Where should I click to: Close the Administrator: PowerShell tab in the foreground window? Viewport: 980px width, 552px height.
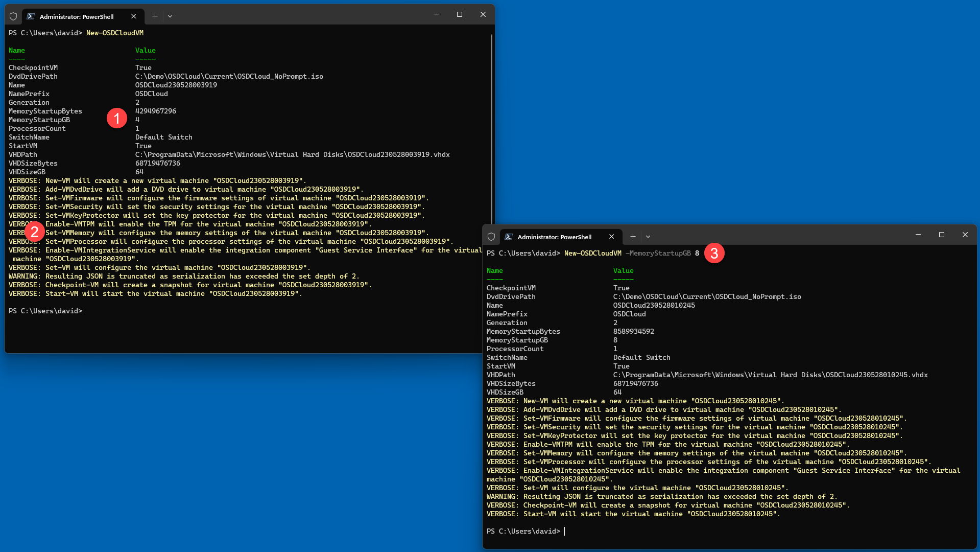(612, 237)
